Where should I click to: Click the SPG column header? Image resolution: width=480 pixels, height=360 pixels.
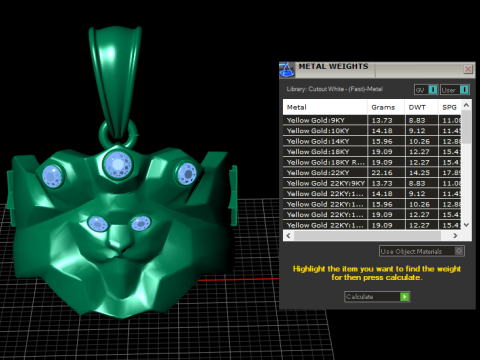click(x=450, y=107)
